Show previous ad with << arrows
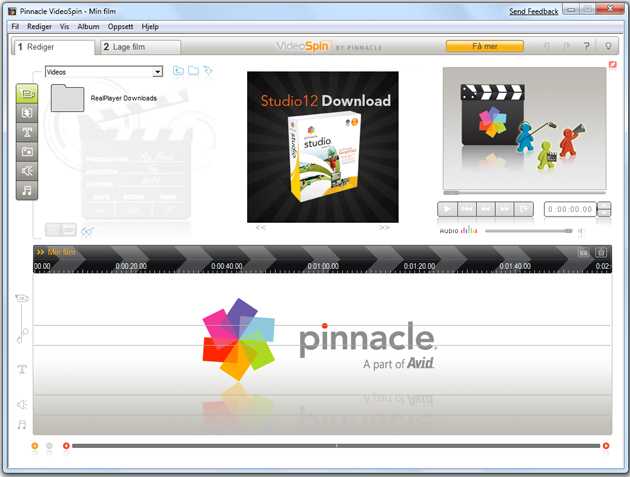The image size is (630, 477). pyautogui.click(x=260, y=227)
